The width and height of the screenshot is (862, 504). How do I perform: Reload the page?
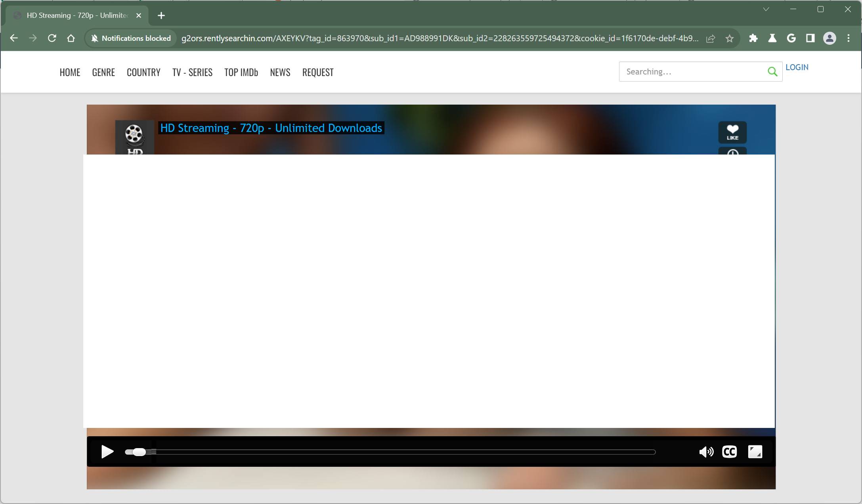click(52, 38)
